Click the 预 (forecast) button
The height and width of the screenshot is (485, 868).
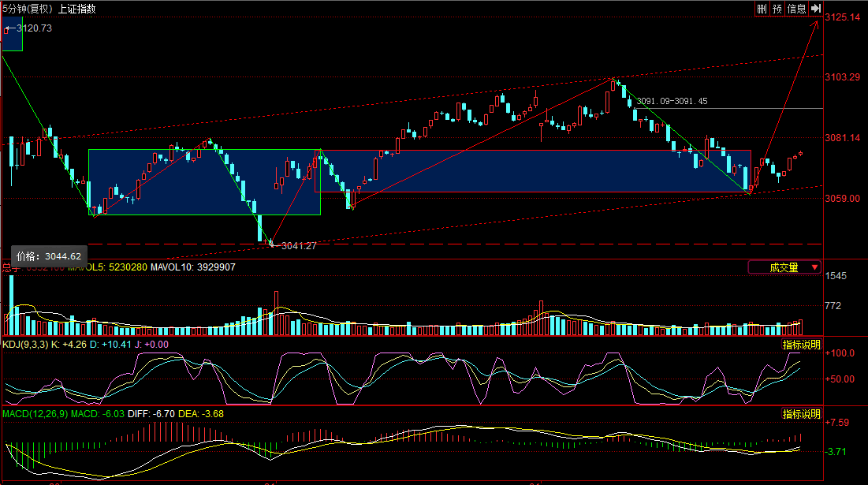[777, 9]
